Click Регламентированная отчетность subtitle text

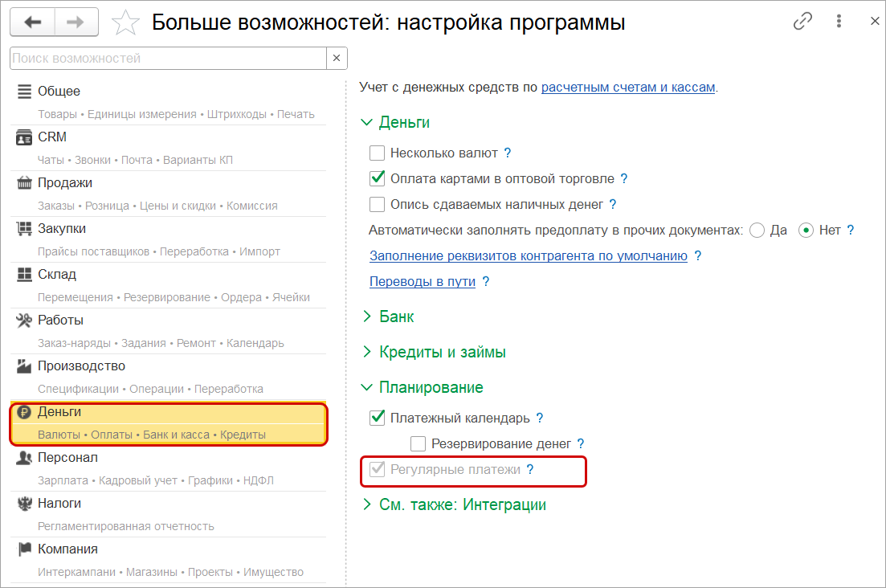[x=126, y=526]
